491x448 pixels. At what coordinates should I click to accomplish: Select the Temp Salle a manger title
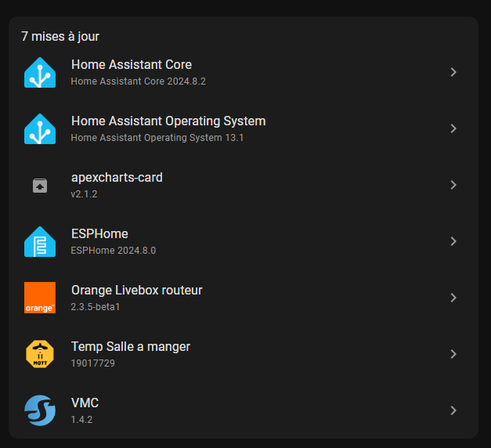(131, 347)
